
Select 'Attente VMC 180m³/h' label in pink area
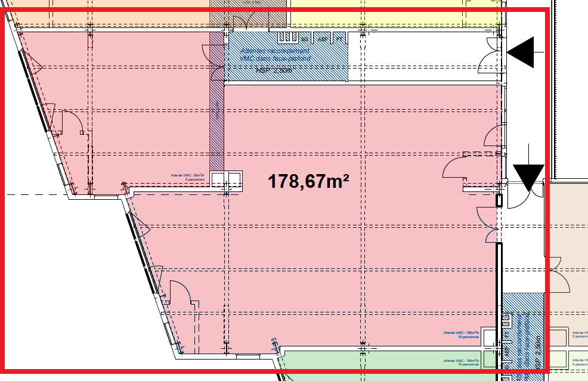(x=461, y=334)
